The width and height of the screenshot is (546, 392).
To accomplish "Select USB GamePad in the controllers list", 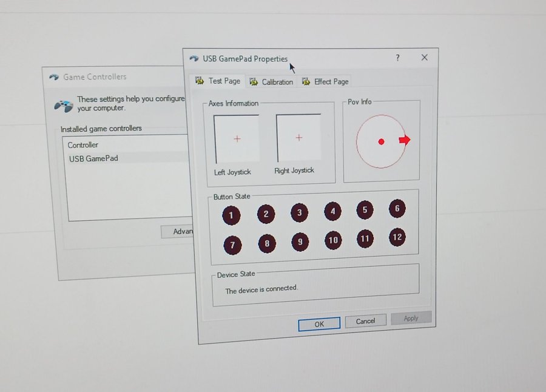I will (93, 158).
